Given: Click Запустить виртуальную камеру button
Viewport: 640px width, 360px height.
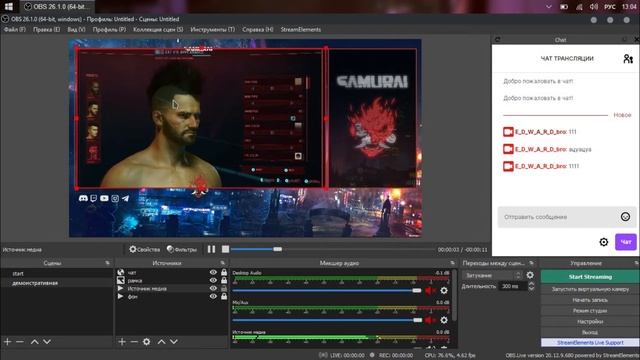Looking at the screenshot, I should pos(590,289).
